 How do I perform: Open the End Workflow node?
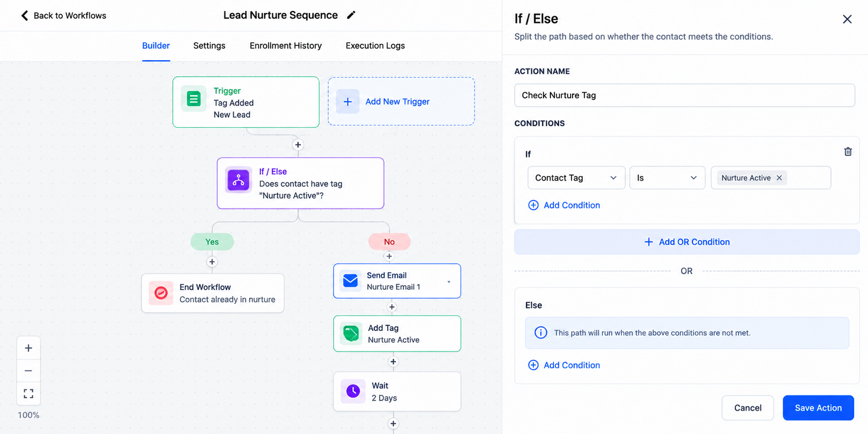[213, 293]
